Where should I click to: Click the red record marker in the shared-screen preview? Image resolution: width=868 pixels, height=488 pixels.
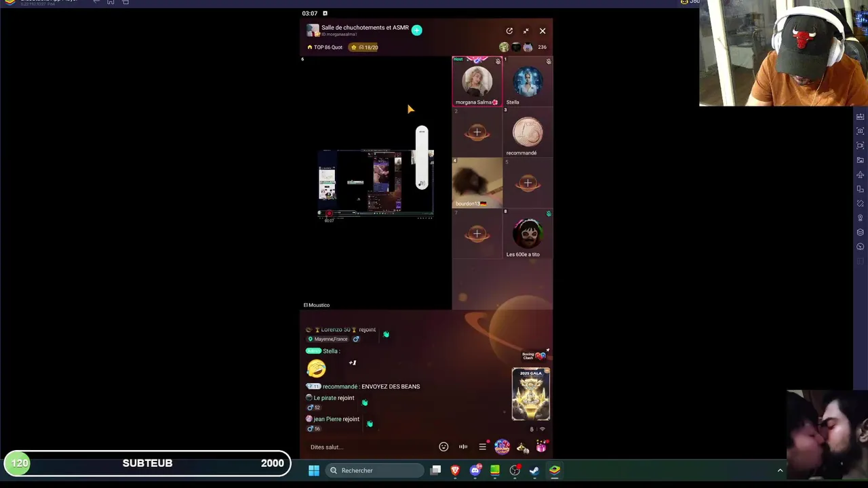[329, 213]
